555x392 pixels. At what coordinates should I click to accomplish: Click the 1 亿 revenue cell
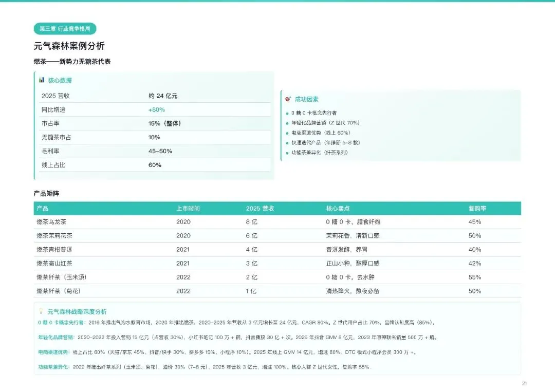point(251,291)
